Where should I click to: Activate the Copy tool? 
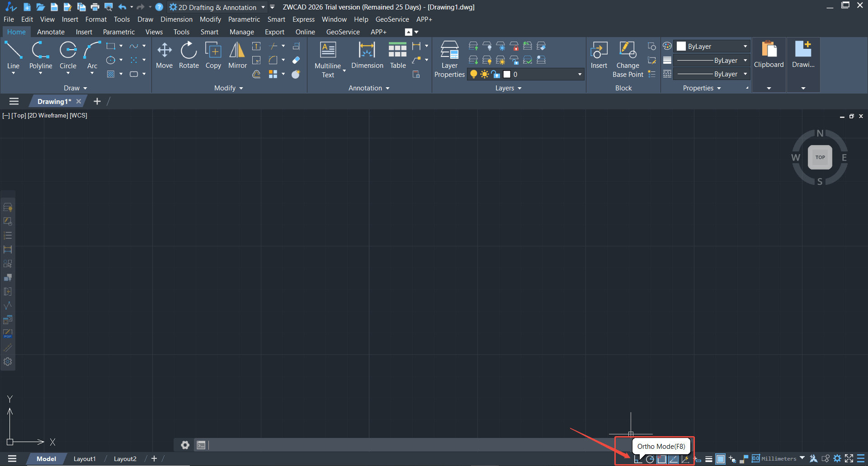[213, 55]
